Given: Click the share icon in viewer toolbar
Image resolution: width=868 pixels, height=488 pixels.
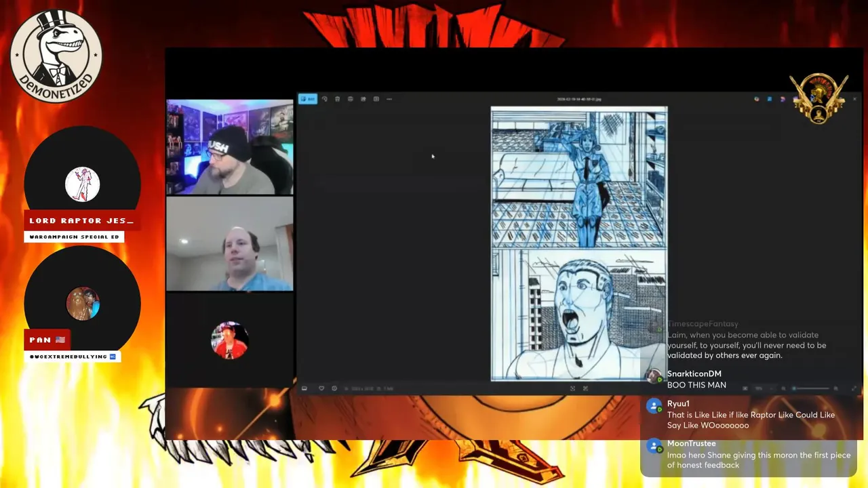Looking at the screenshot, I should [x=363, y=99].
